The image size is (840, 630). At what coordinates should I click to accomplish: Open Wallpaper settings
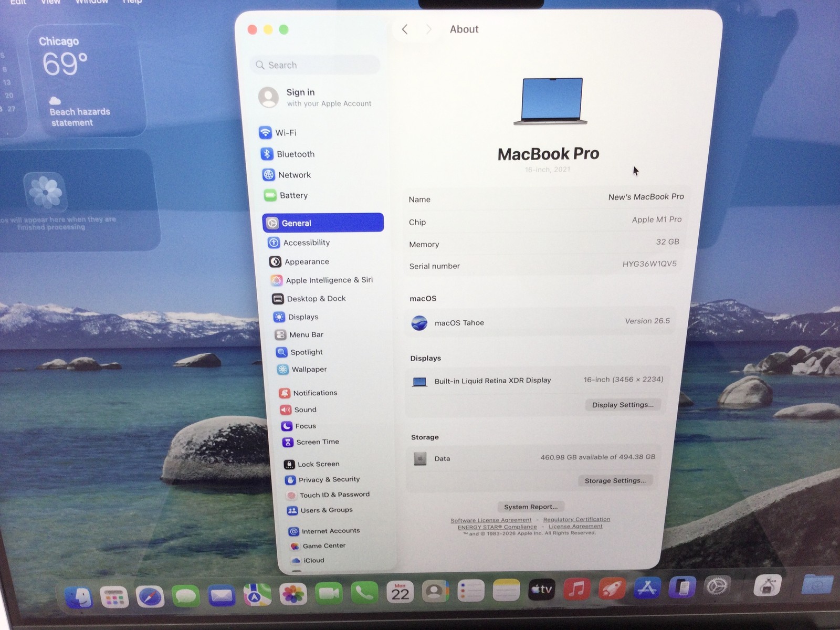302,370
